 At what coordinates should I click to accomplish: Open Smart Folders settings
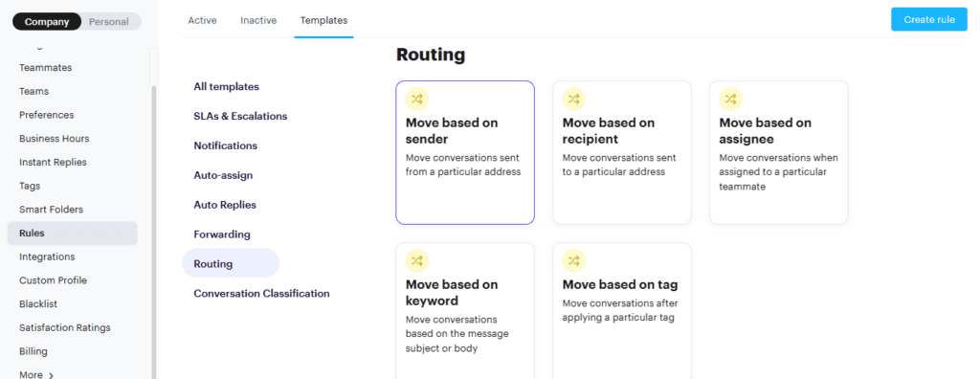click(x=52, y=209)
